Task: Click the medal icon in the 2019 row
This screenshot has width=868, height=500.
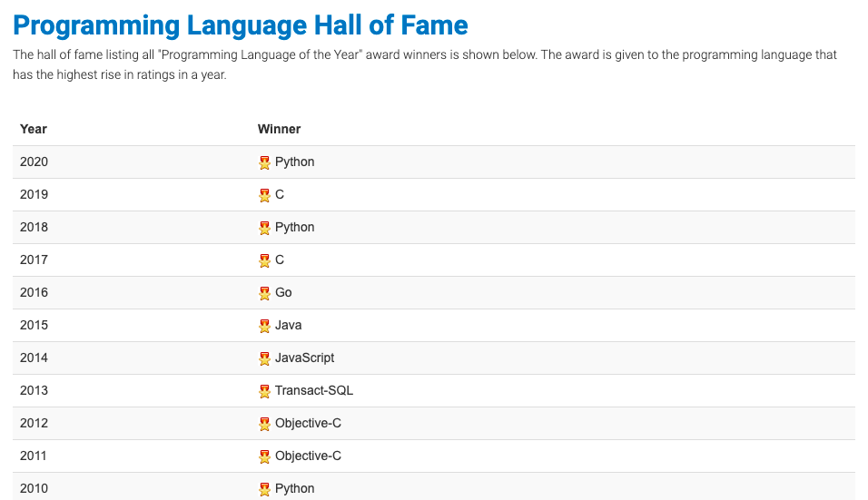Action: pos(264,195)
